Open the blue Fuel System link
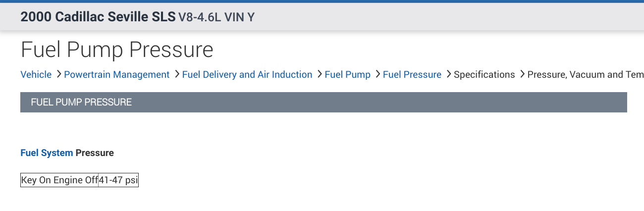 [47, 153]
